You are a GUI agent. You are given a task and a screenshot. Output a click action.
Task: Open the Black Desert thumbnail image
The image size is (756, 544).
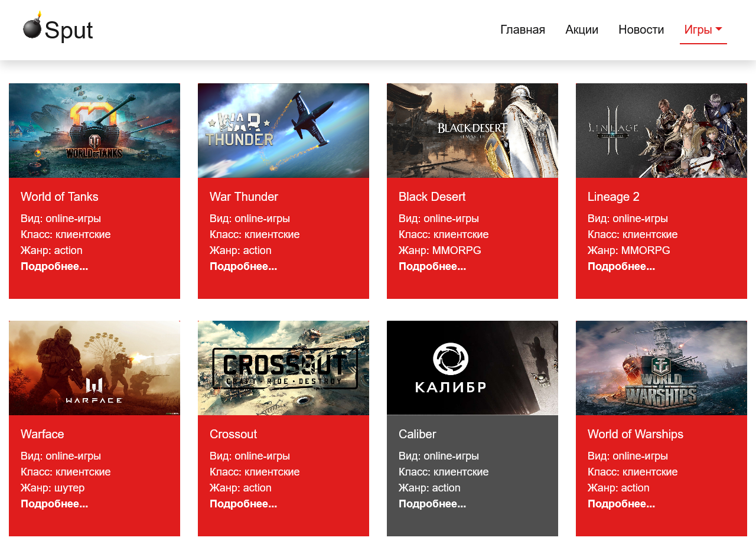(472, 131)
